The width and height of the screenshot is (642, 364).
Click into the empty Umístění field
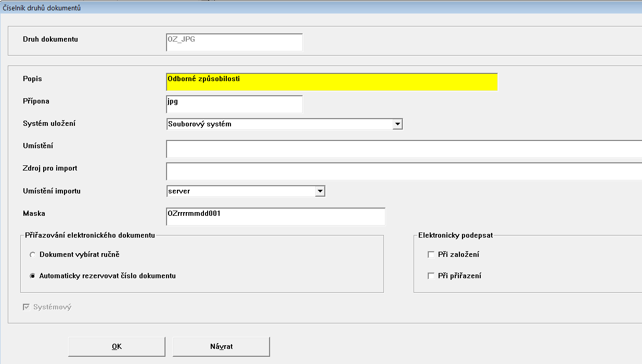tap(404, 149)
